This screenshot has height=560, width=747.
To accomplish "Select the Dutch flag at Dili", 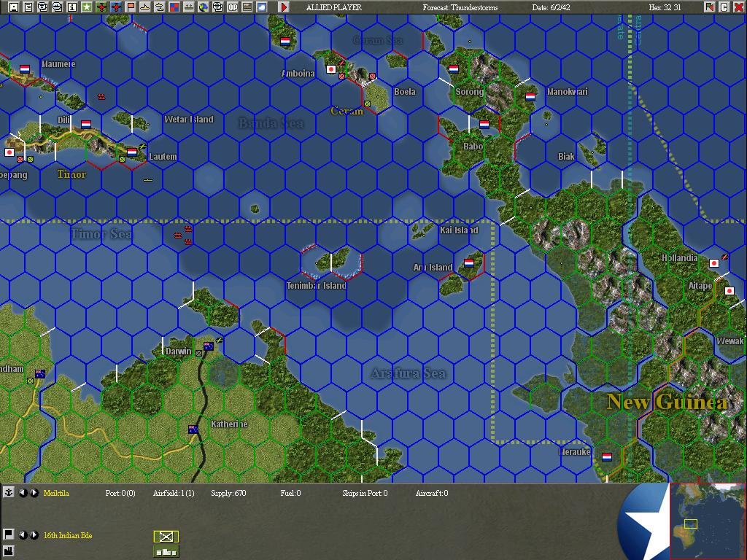I will (86, 124).
